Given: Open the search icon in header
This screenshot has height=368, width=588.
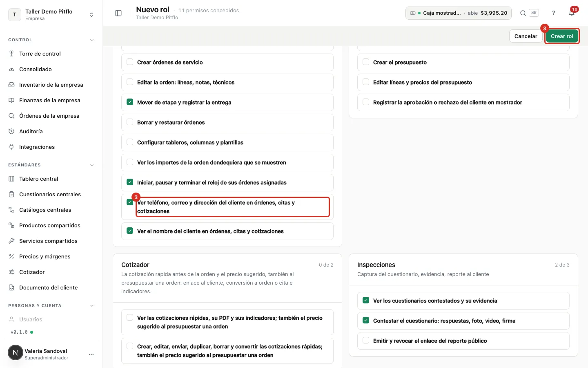Looking at the screenshot, I should tap(523, 13).
